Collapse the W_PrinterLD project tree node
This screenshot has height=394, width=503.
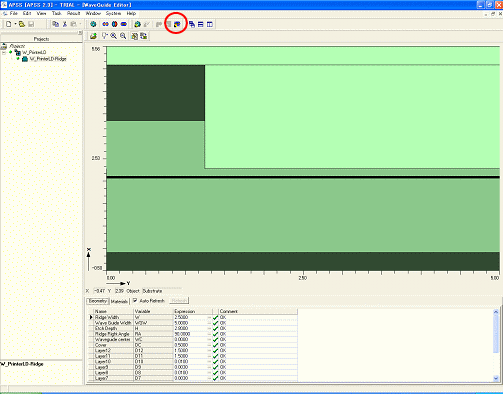click(x=4, y=53)
